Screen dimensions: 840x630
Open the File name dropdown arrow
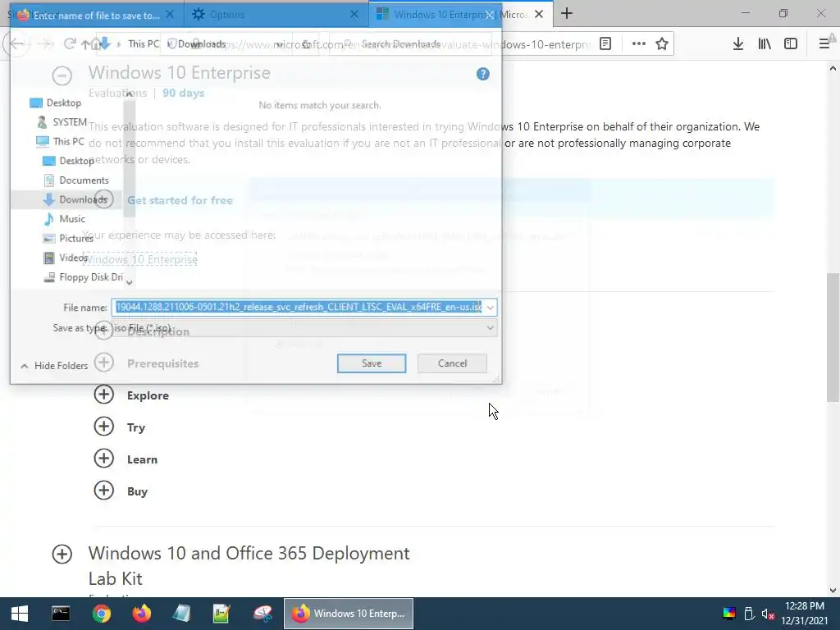(490, 308)
